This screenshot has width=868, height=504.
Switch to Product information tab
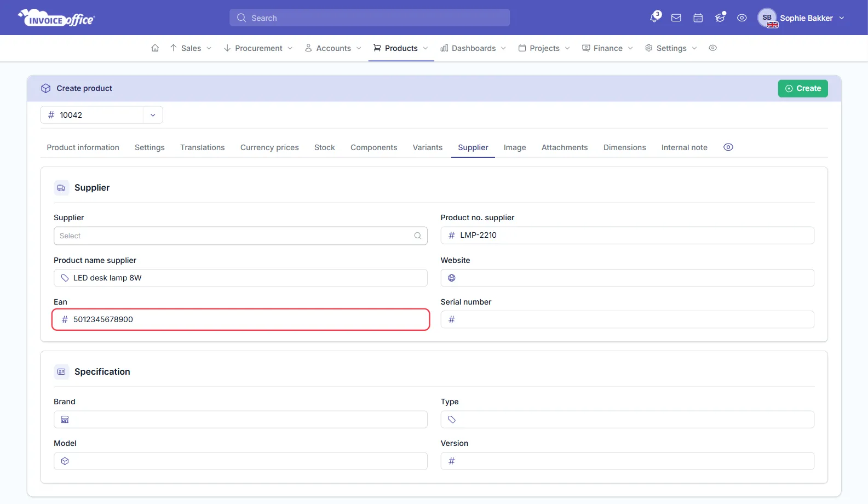click(83, 147)
